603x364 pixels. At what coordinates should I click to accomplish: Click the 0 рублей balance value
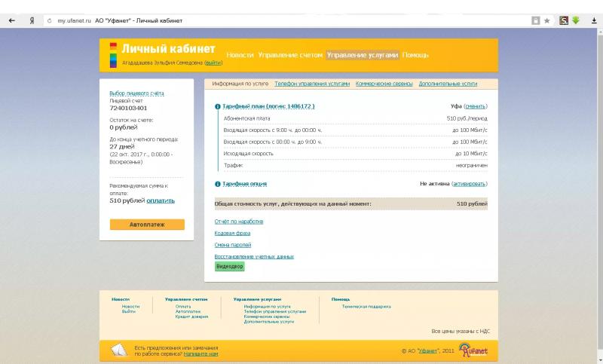click(124, 127)
